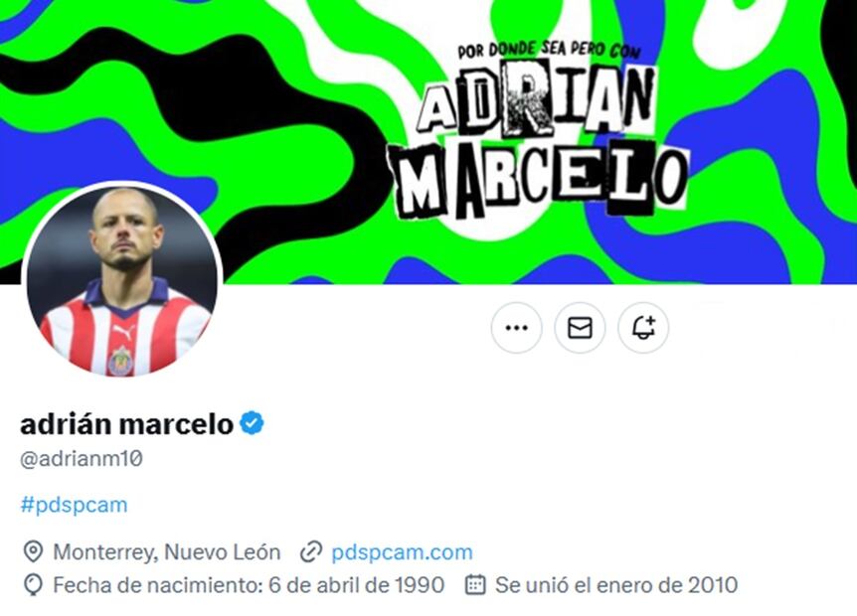
Task: Click the location pin icon
Action: [x=34, y=552]
